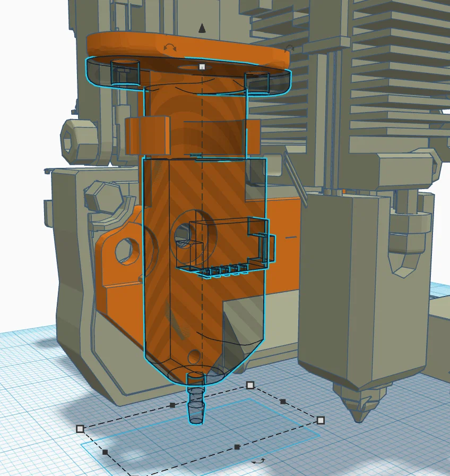Click the rearmost white corner handle of the selection
The height and width of the screenshot is (476, 450).
(x=250, y=385)
